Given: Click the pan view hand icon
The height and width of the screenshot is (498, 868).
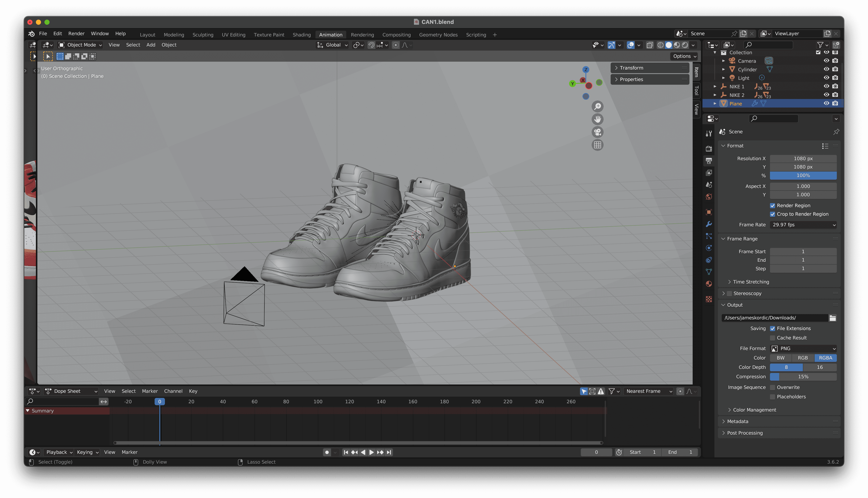Looking at the screenshot, I should click(597, 119).
